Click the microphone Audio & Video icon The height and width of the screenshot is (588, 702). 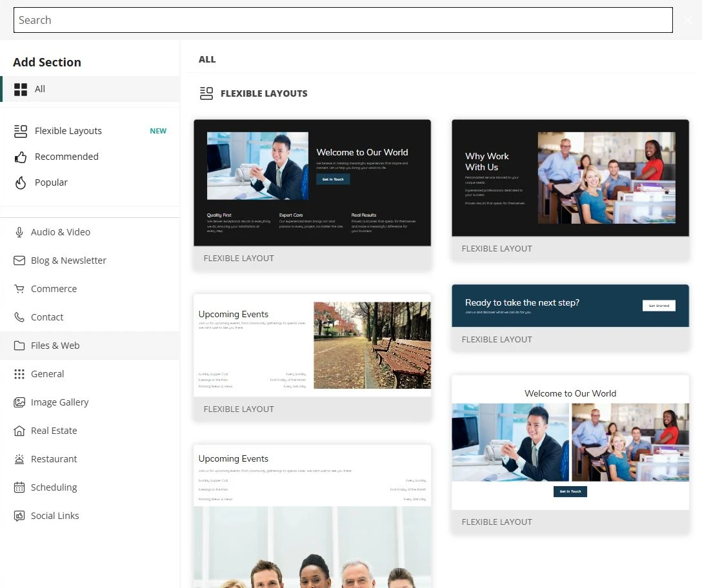click(19, 232)
